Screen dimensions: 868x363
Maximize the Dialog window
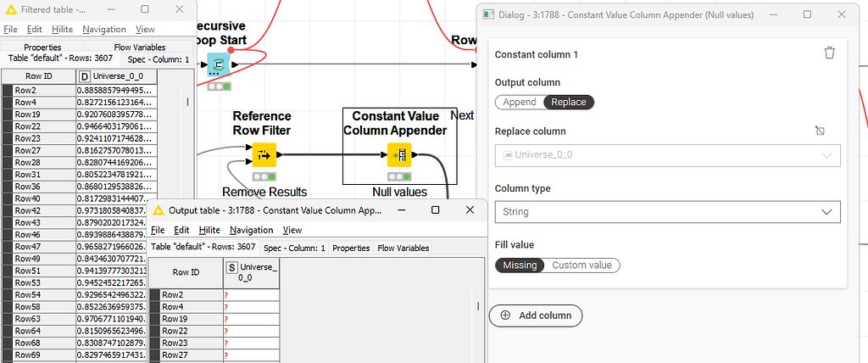[x=807, y=15]
